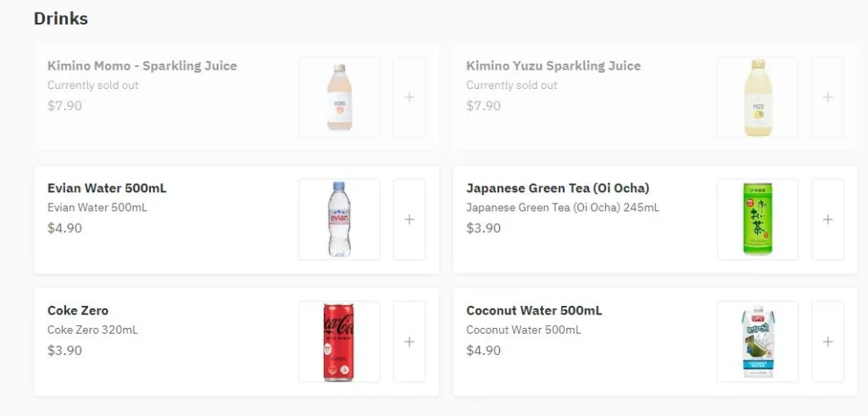Image resolution: width=868 pixels, height=416 pixels.
Task: View the Oi Ocha green tea can photo
Action: (x=757, y=219)
